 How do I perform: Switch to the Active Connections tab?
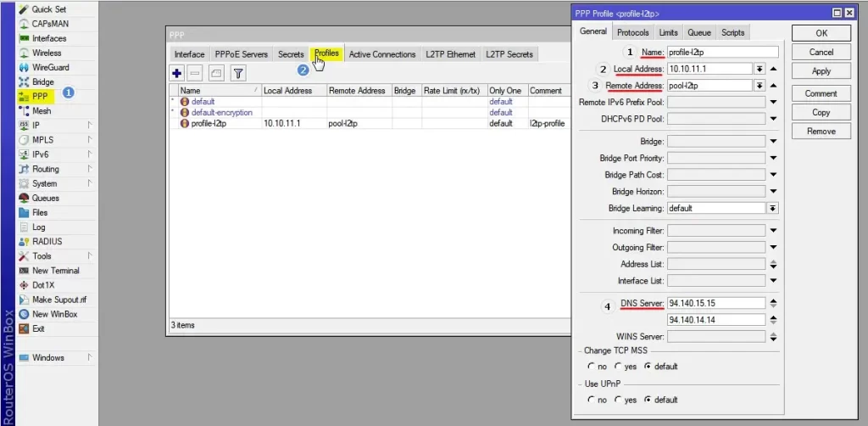pyautogui.click(x=382, y=54)
